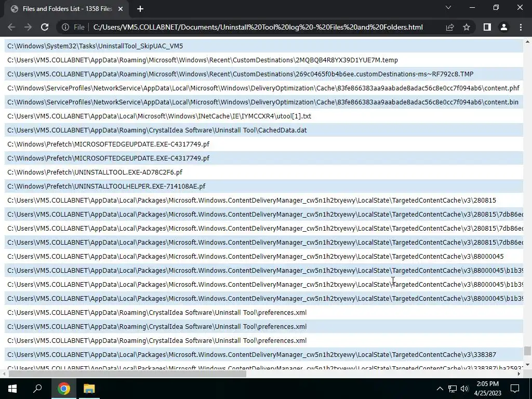
Task: Select the utool[1].txt path row
Action: click(263, 116)
